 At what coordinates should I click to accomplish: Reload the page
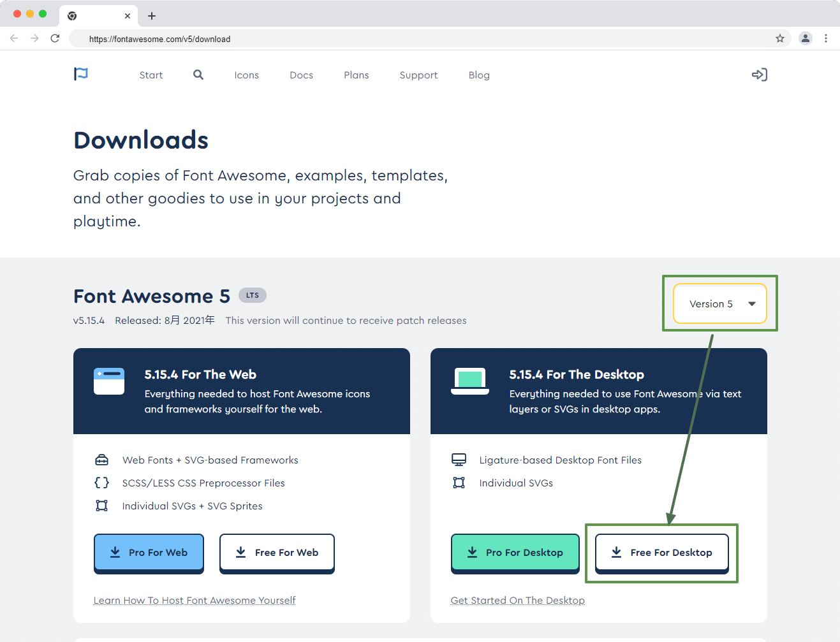coord(55,38)
